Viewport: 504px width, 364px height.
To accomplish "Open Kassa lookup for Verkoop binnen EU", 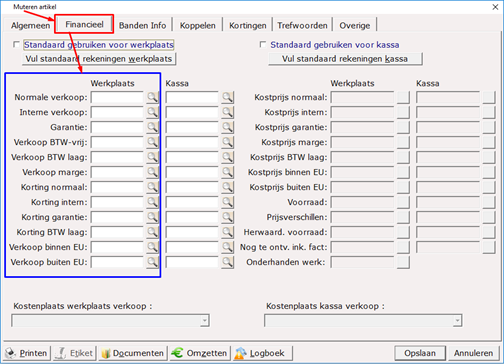I will (x=228, y=247).
